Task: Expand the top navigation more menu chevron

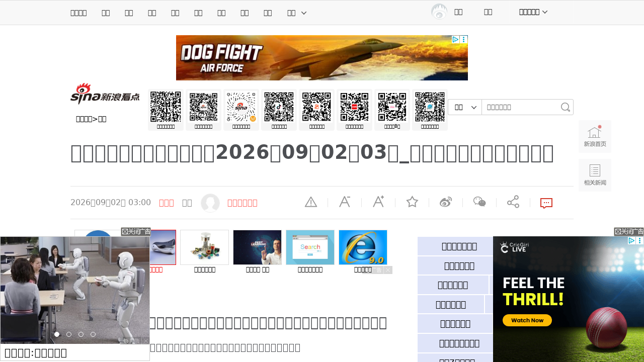Action: pos(304,13)
